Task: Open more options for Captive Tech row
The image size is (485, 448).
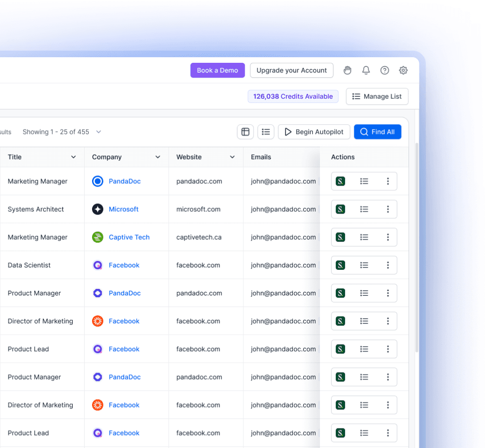Action: (388, 237)
